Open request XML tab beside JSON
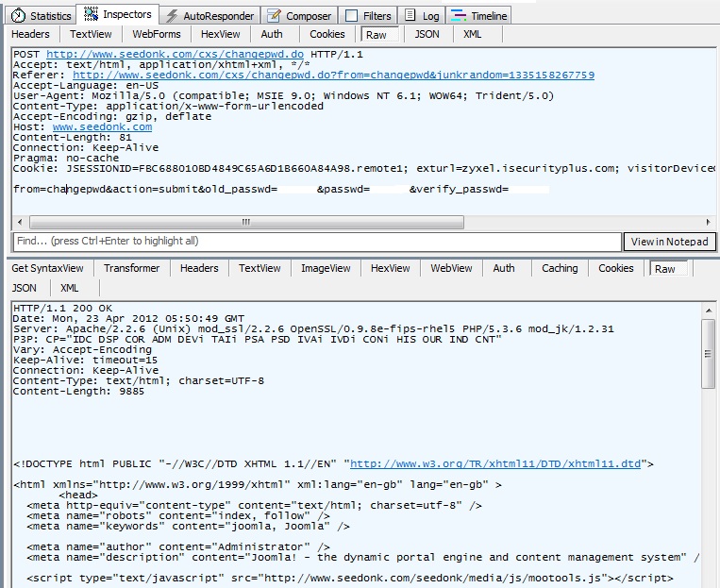720x588 pixels. pos(473,35)
